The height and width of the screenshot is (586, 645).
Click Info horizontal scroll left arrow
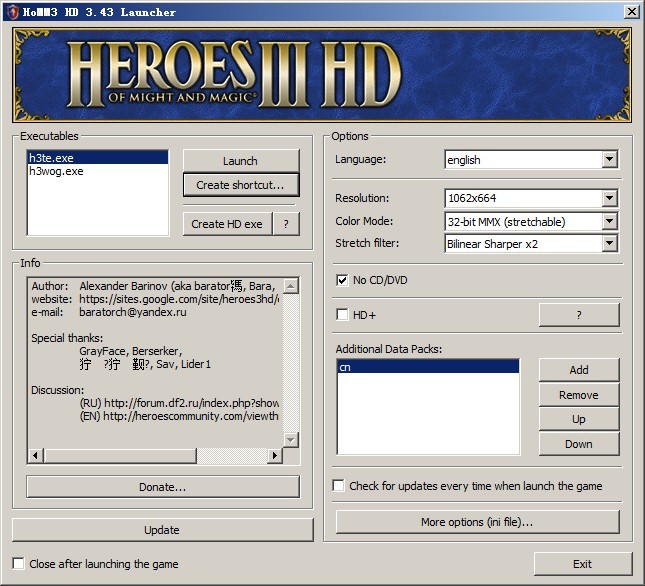(x=36, y=455)
